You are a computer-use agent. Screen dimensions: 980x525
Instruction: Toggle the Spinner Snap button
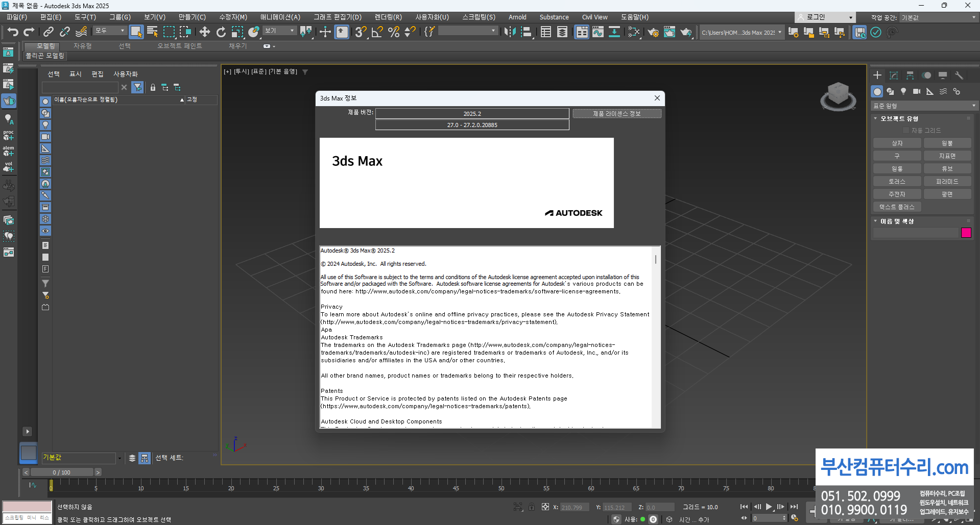(410, 32)
